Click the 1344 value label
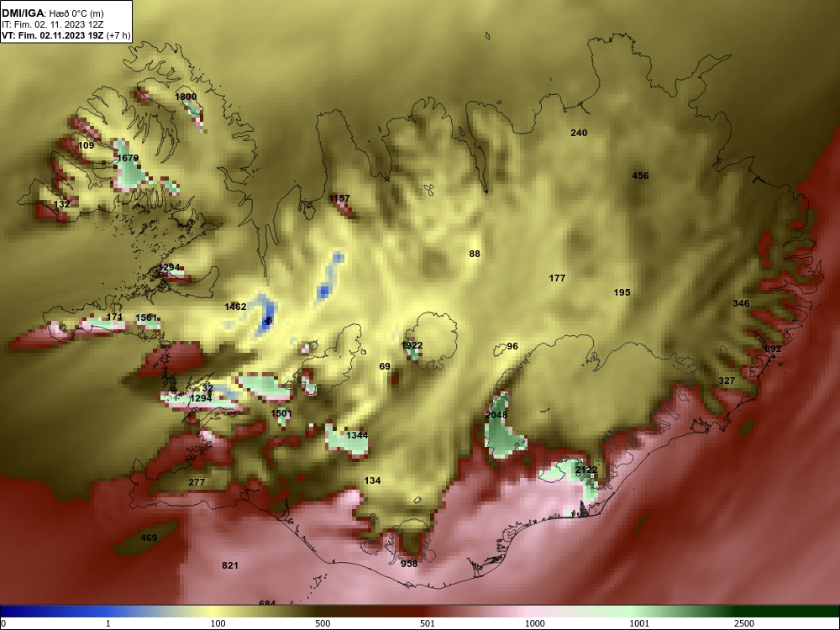The width and height of the screenshot is (840, 630). tap(357, 435)
